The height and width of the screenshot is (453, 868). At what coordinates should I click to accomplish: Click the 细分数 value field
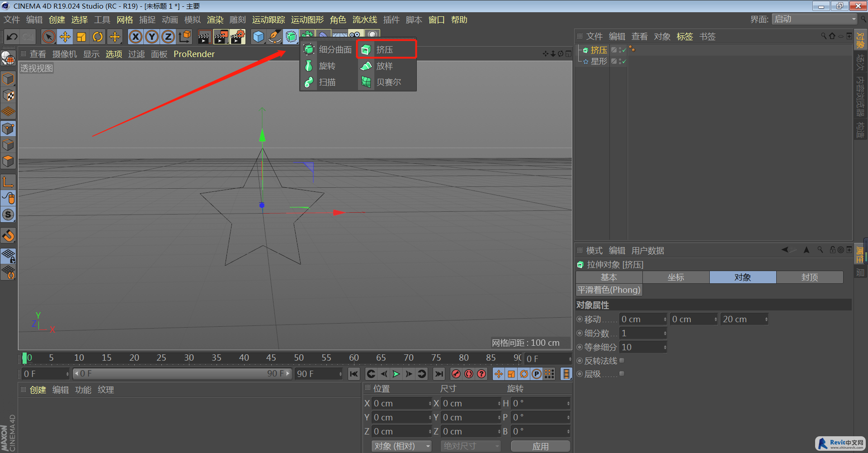[x=643, y=334]
